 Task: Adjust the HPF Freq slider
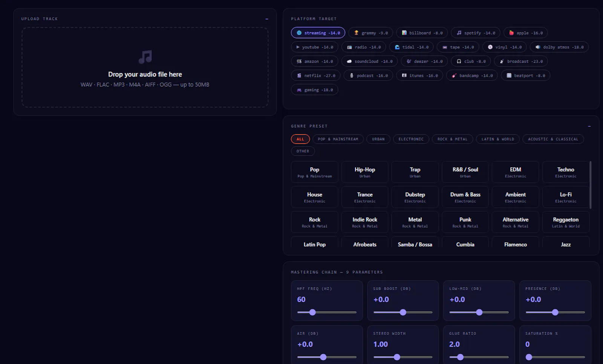(327, 312)
